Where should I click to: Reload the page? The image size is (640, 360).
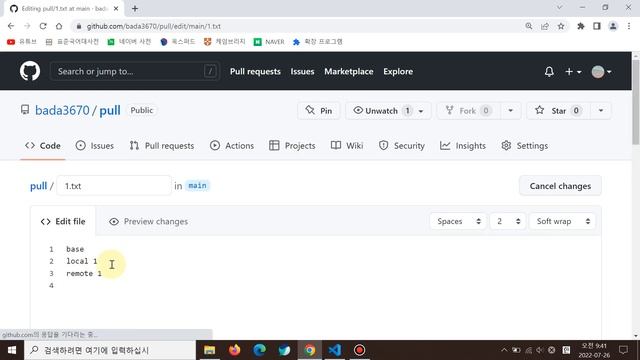pyautogui.click(x=43, y=26)
